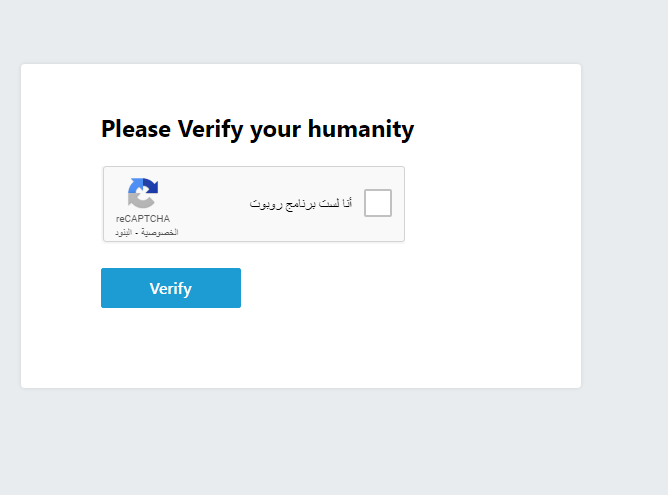Click the word "Verify" in the heading
668x495 pixels.
click(210, 130)
